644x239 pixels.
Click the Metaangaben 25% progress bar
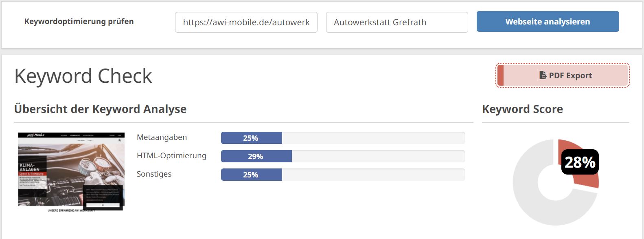(343, 138)
